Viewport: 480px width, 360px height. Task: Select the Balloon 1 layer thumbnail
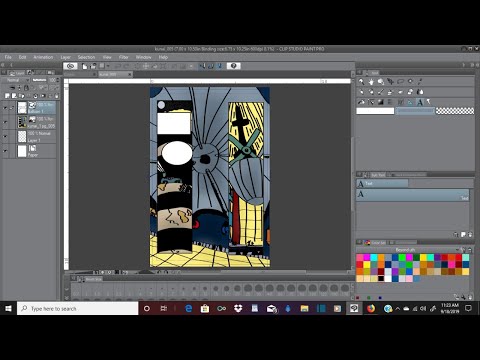[22, 108]
